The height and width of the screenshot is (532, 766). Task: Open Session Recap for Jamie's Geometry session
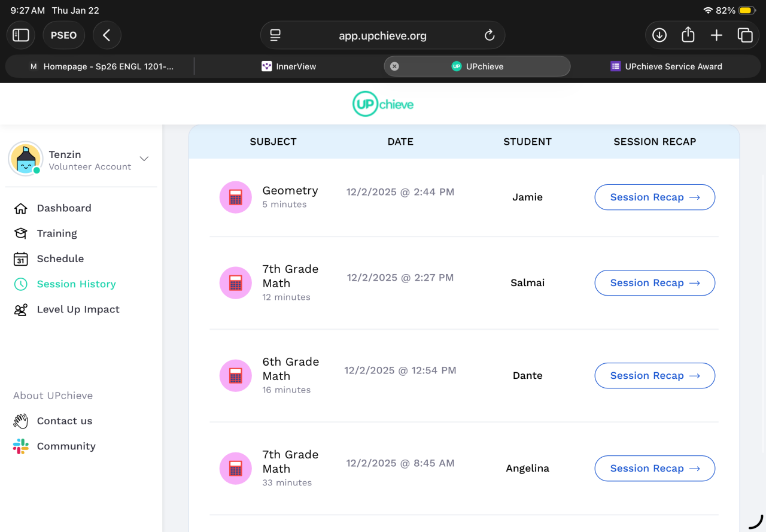(x=655, y=197)
